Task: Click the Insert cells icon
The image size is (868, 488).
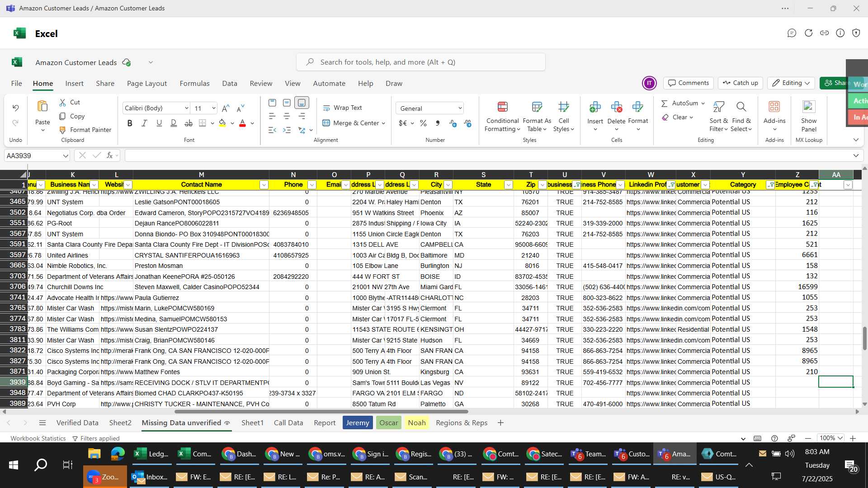Action: click(595, 107)
